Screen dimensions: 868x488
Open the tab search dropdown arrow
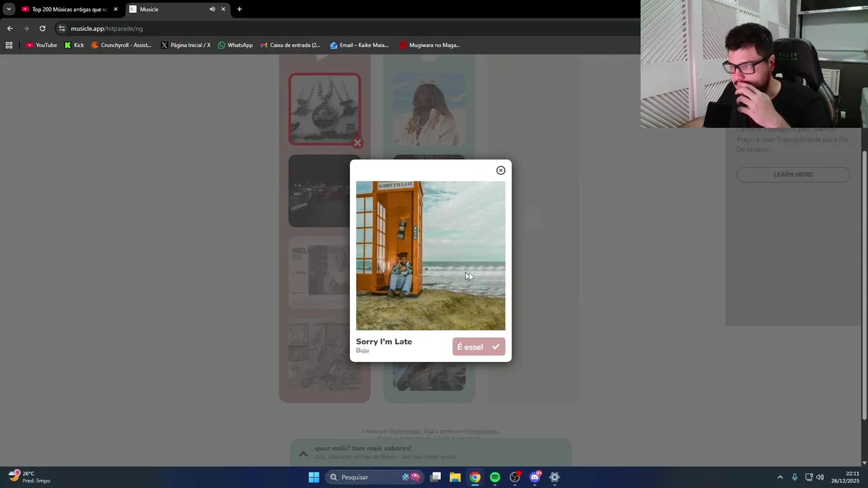(x=9, y=9)
